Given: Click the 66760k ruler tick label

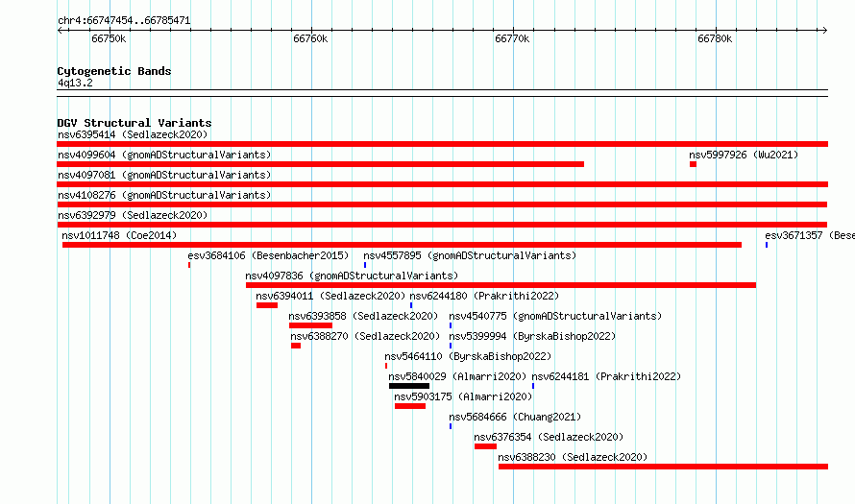Looking at the screenshot, I should coord(310,38).
